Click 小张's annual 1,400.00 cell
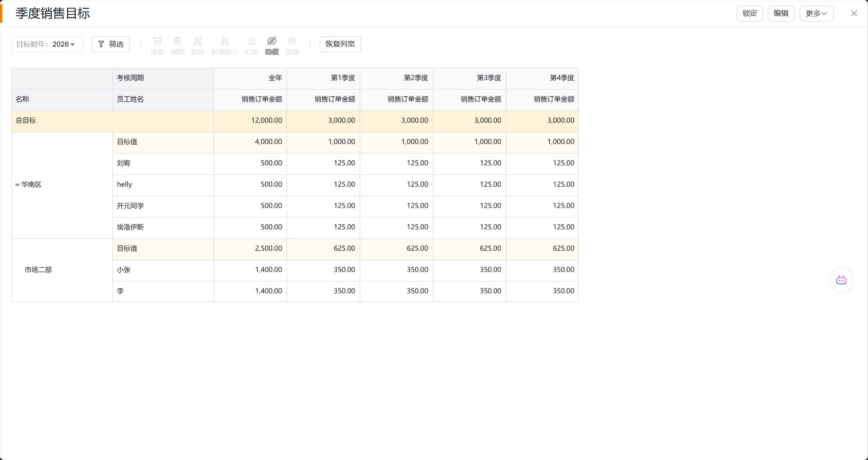The image size is (868, 460). pos(250,270)
